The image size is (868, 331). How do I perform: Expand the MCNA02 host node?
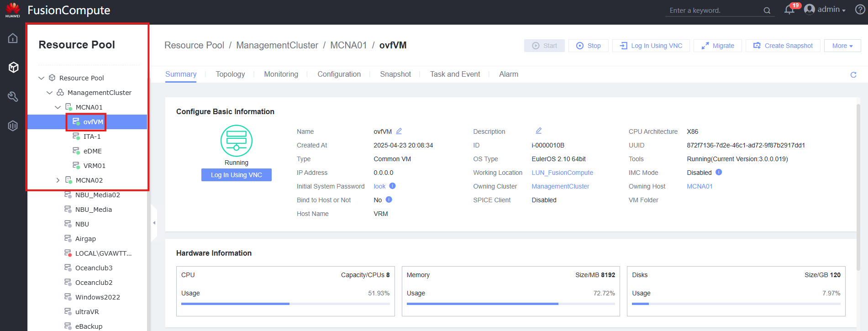coord(58,180)
